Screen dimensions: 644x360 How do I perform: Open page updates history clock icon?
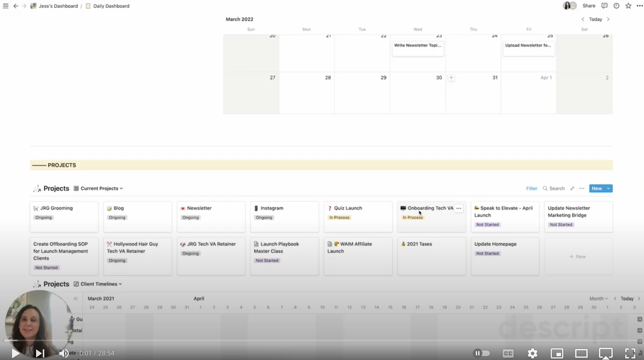(616, 6)
